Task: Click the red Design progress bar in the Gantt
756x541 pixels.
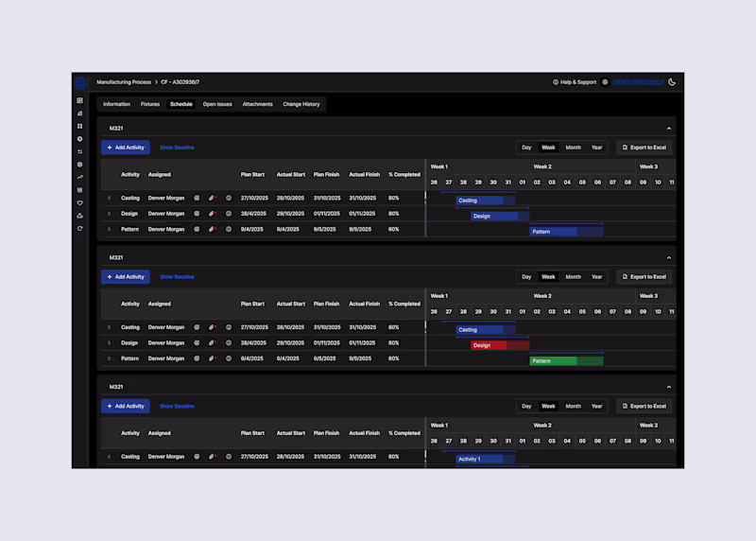Action: (x=500, y=345)
